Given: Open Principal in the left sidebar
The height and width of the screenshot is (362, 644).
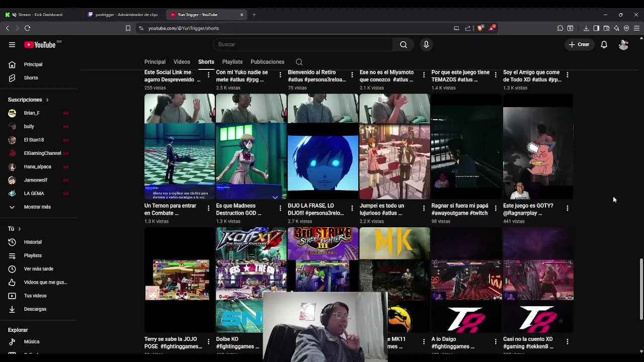Looking at the screenshot, I should click(38, 64).
